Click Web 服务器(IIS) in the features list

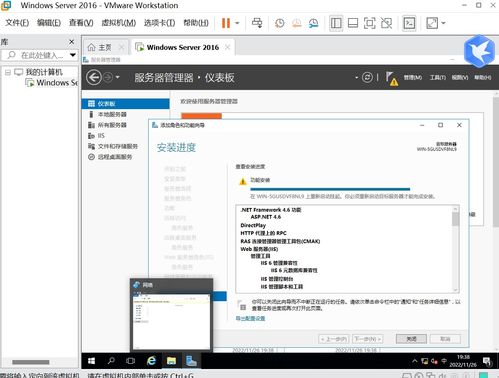tap(259, 249)
